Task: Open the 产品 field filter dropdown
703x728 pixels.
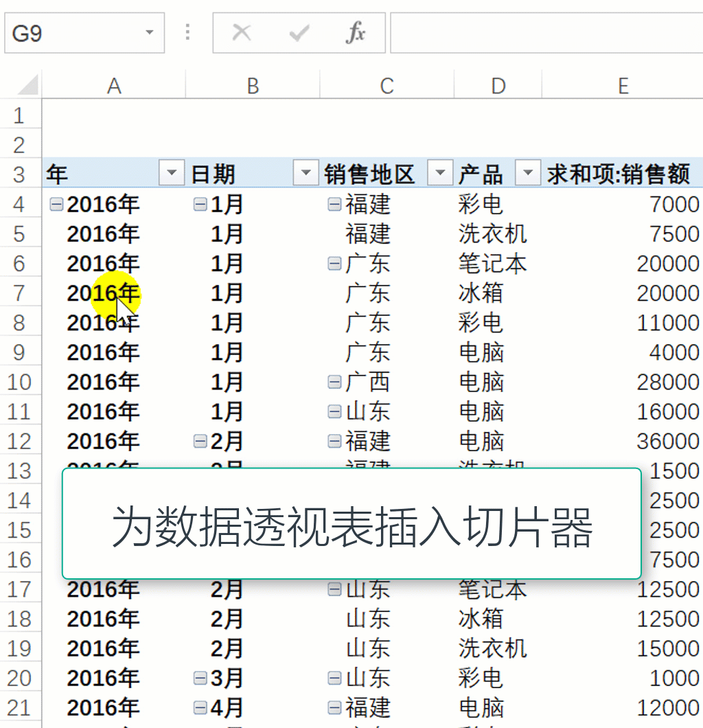Action: (527, 174)
